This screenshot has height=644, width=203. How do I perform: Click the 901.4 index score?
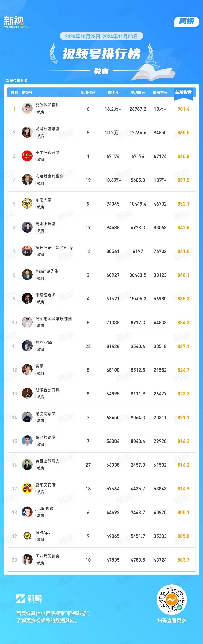tap(184, 109)
